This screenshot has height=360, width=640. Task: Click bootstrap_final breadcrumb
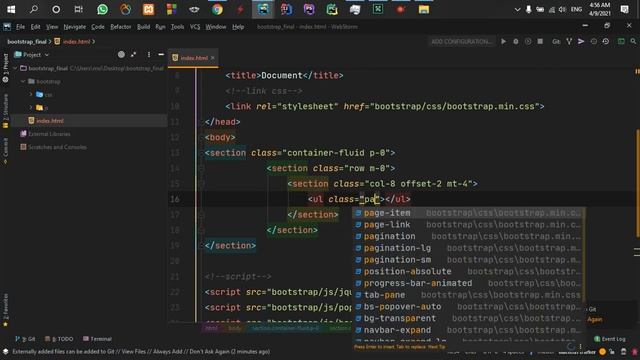pyautogui.click(x=27, y=42)
